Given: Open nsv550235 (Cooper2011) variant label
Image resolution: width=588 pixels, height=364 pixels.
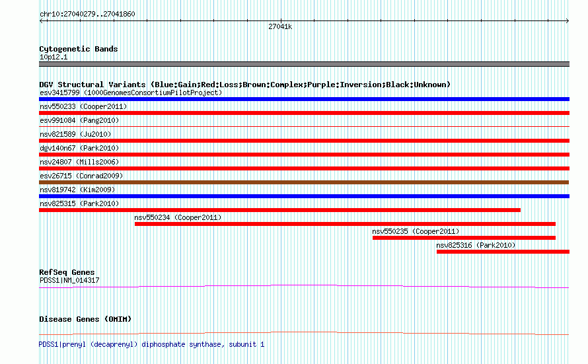Looking at the screenshot, I should 416,231.
